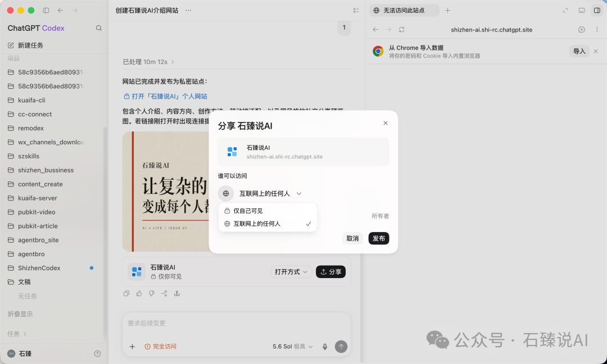Select 互联网上的任何人 menu option
This screenshot has width=607, height=364.
(268, 224)
